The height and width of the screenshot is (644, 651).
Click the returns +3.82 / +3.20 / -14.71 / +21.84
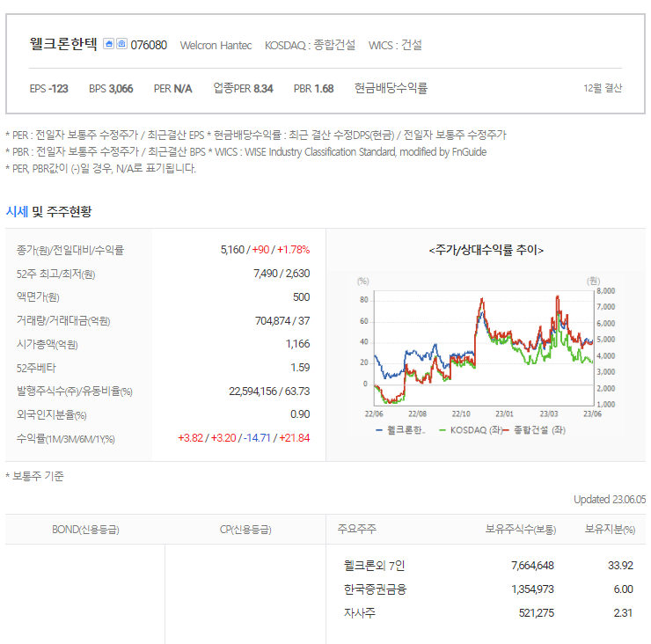pos(244,437)
